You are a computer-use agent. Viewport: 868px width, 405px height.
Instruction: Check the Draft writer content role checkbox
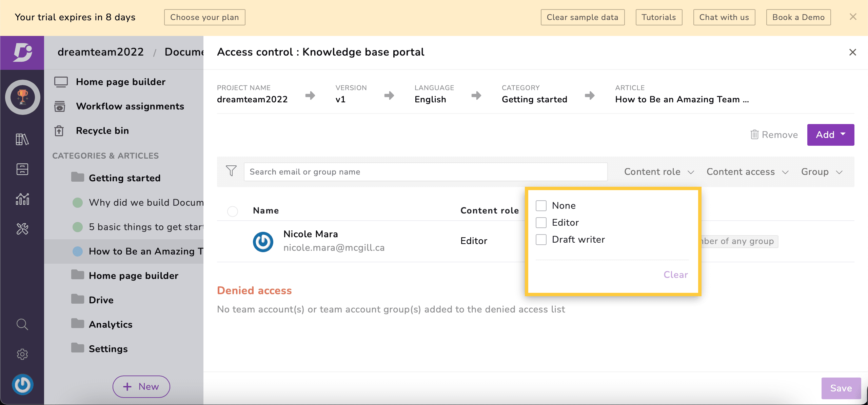pos(541,239)
